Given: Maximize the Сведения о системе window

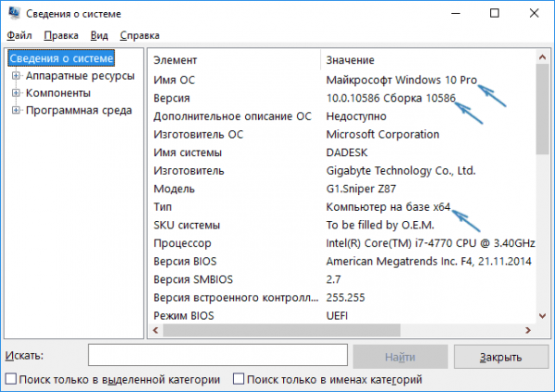Looking at the screenshot, I should coord(495,14).
